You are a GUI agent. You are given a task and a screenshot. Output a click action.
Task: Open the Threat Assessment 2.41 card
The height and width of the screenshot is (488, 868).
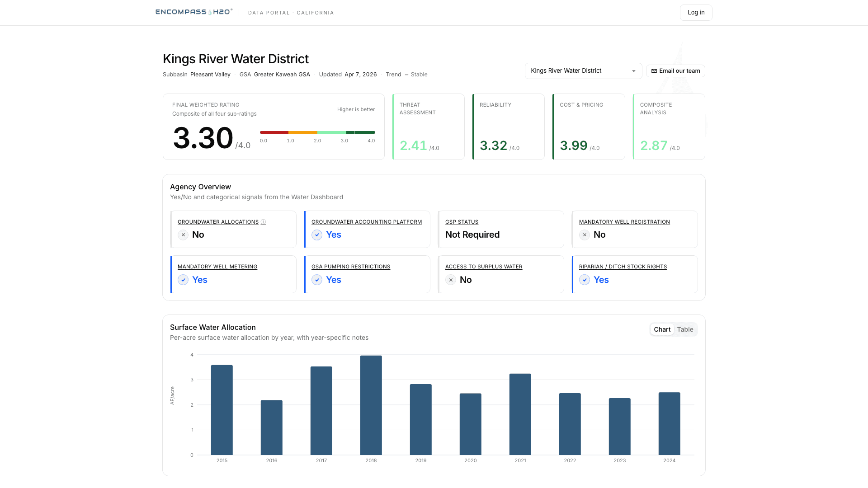pos(429,127)
